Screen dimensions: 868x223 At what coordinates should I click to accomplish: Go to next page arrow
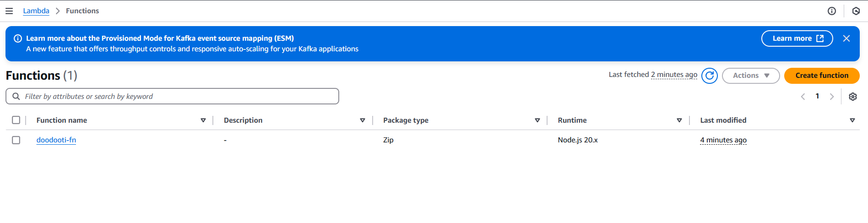coord(832,97)
